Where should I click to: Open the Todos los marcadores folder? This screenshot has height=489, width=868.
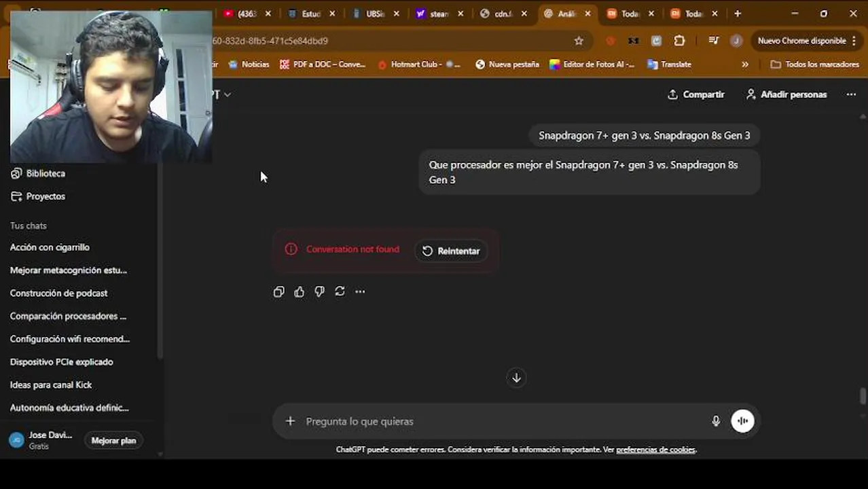[815, 65]
